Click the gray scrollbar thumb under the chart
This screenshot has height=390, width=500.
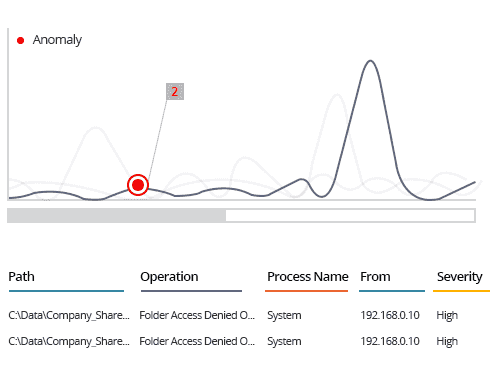pyautogui.click(x=116, y=215)
